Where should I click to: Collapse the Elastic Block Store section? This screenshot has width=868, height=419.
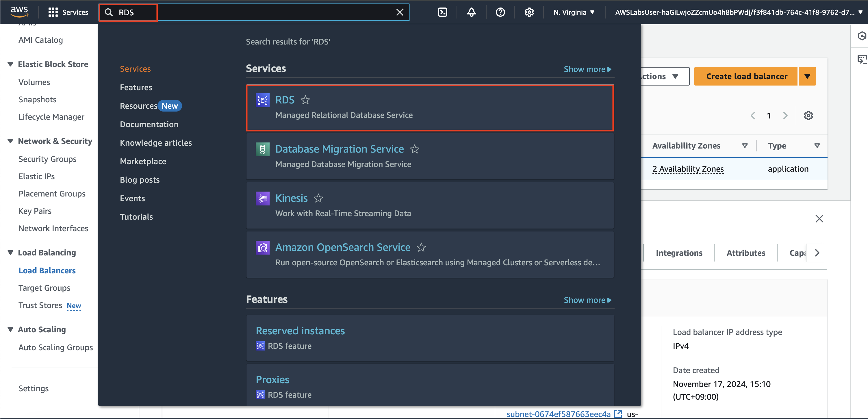pos(10,64)
